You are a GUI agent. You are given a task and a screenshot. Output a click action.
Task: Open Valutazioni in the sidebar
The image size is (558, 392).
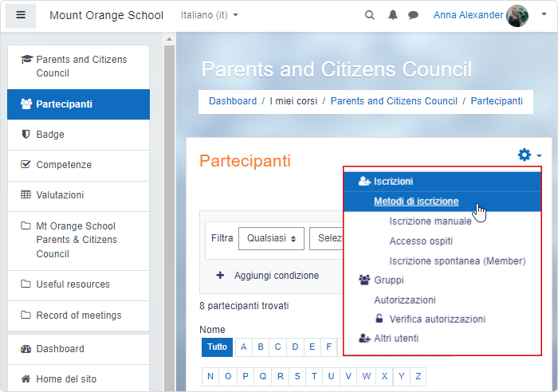(79, 195)
